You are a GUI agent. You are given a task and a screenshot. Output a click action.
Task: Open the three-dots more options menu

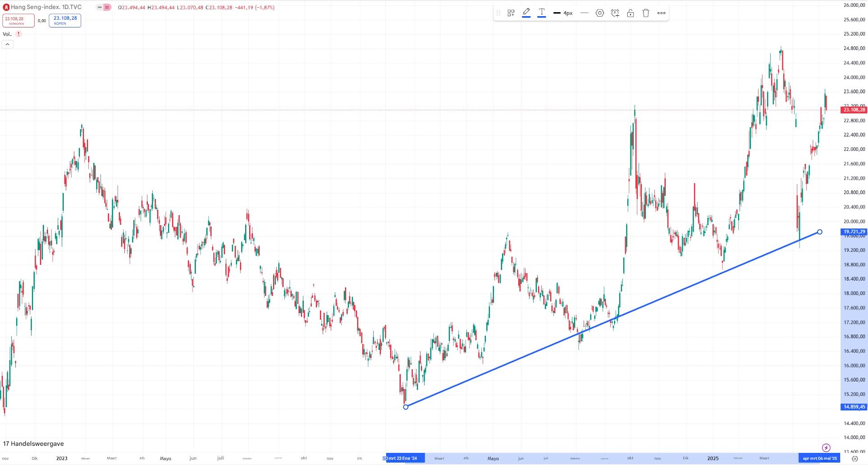click(661, 13)
